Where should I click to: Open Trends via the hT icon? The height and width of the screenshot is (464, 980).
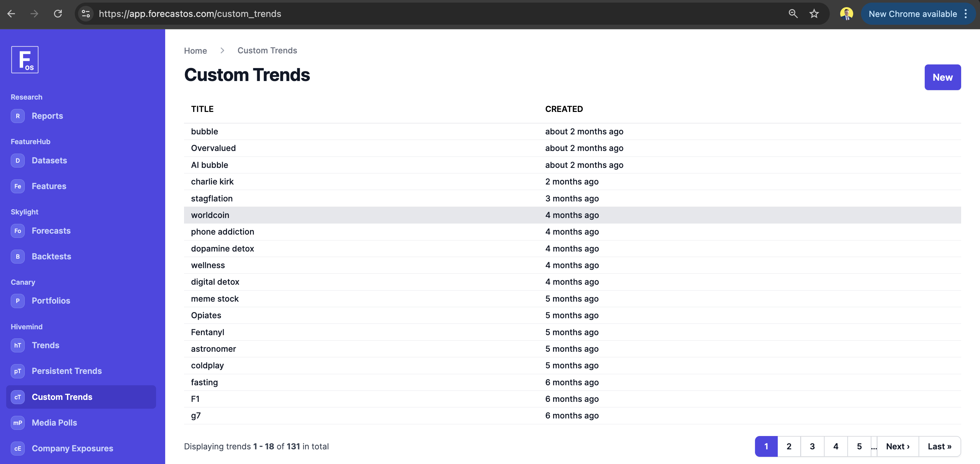(x=18, y=345)
